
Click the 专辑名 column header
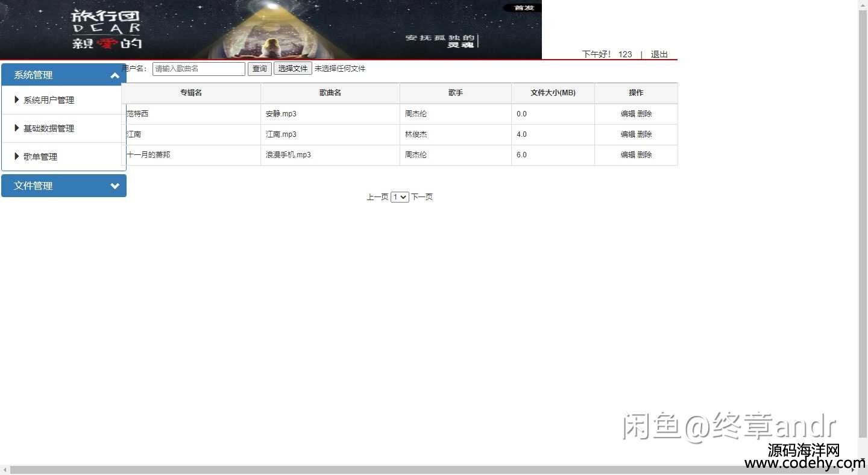coord(191,93)
